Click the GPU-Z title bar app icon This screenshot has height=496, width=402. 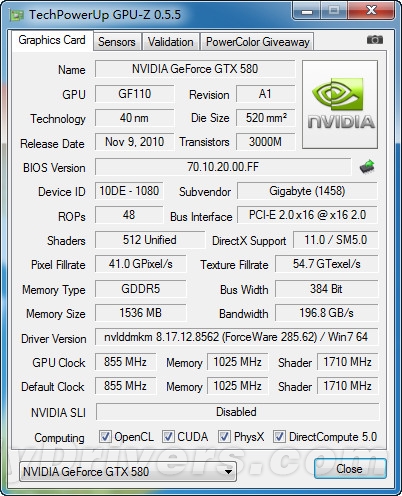[x=17, y=15]
